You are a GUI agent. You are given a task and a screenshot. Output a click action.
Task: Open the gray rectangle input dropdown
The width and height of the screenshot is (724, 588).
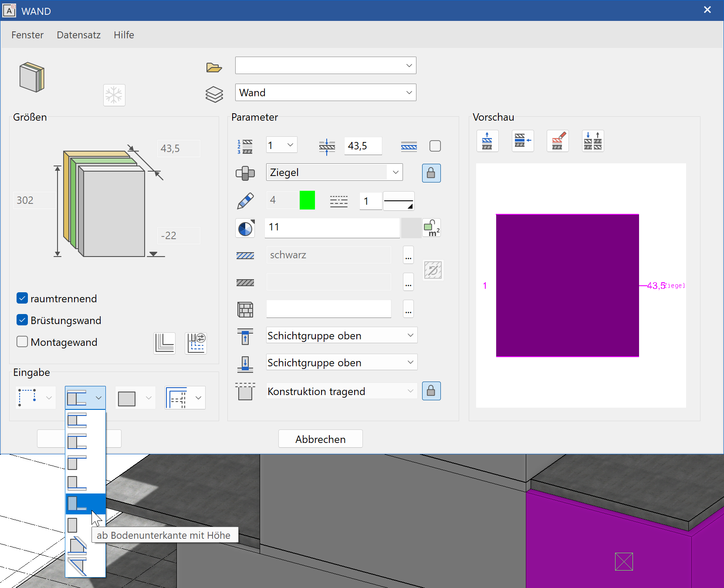[x=135, y=398]
